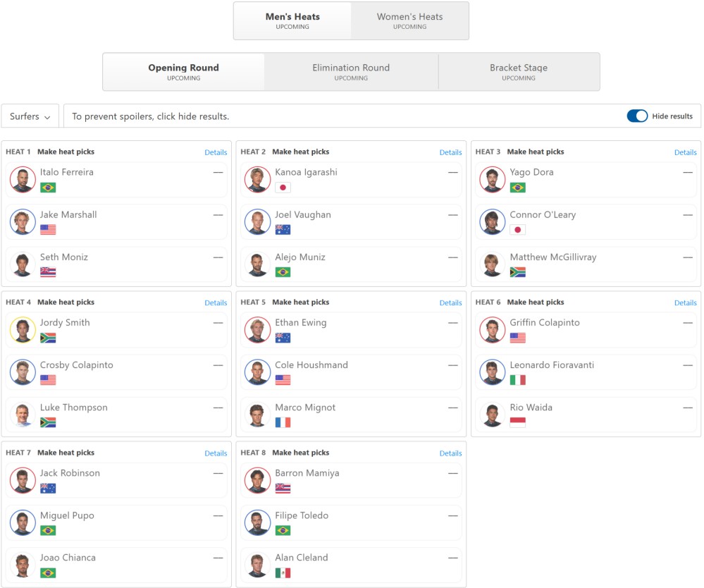This screenshot has height=588, width=704.
Task: Click Jordy Smith's yellow-ringed avatar
Action: (x=23, y=330)
